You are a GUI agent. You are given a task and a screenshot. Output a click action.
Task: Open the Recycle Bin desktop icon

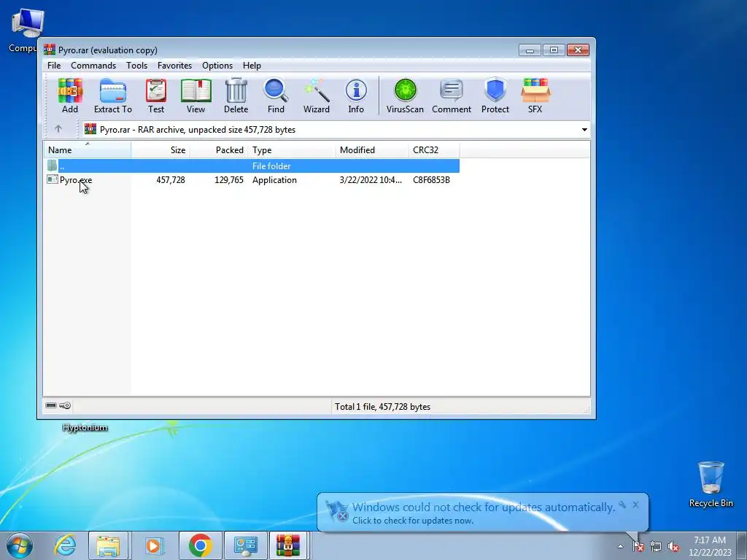pos(711,484)
